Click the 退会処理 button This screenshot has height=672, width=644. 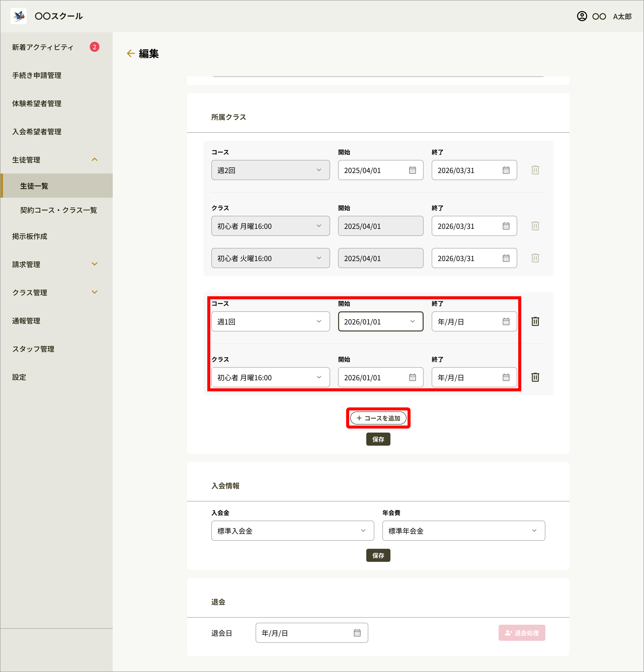[x=522, y=633]
